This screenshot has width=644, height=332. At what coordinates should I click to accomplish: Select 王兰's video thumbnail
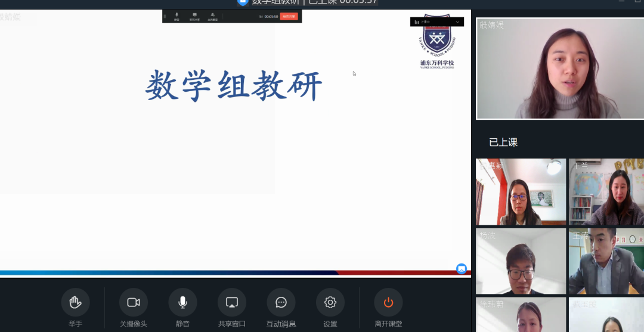[x=606, y=192]
